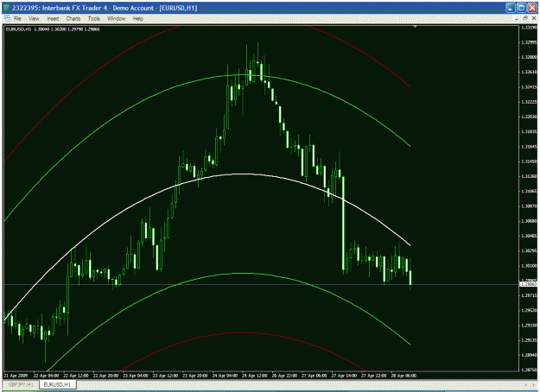Click the chart shift triangle marker at top
Image resolution: width=540 pixels, height=392 pixels.
coord(415,27)
